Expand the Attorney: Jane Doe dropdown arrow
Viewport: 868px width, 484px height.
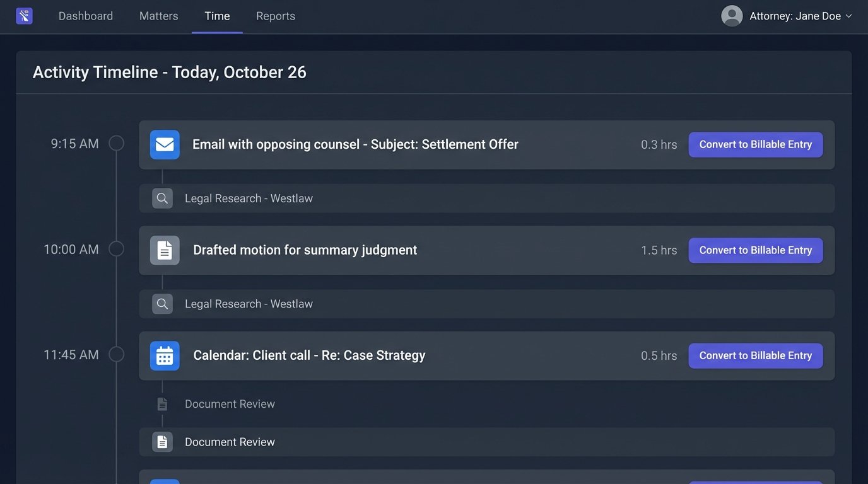[848, 16]
